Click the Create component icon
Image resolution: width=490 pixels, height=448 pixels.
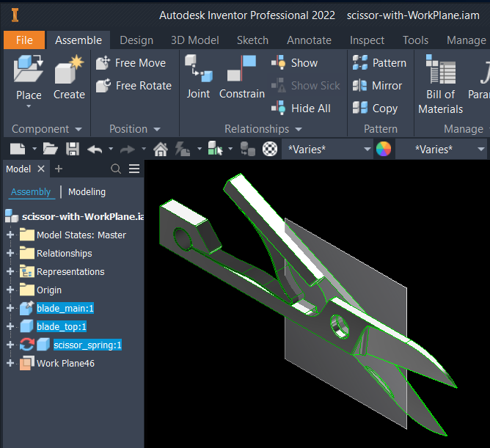tap(69, 70)
